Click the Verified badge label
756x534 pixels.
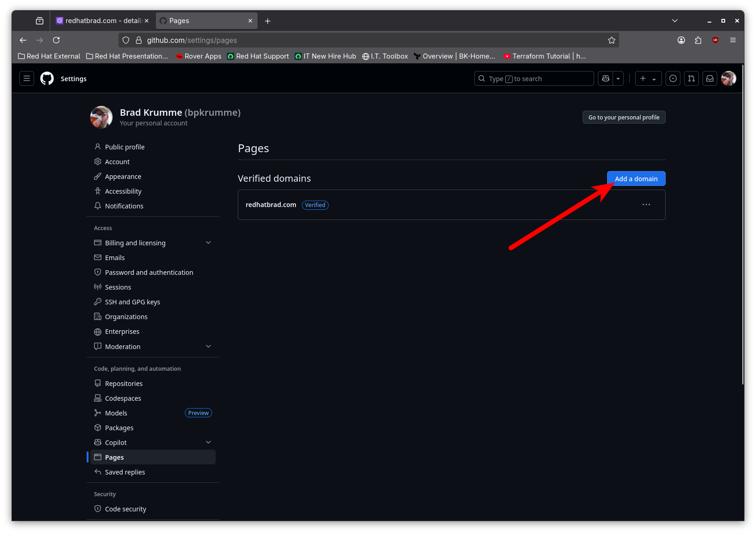(315, 205)
